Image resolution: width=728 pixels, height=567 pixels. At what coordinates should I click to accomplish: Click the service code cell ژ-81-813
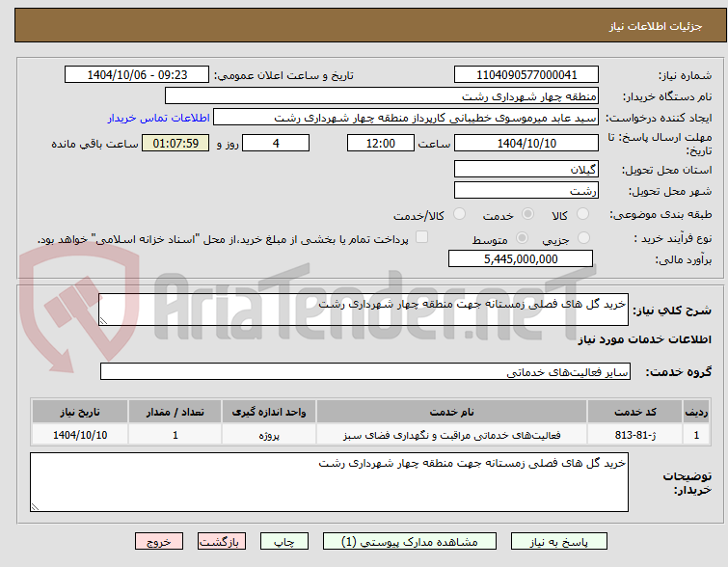point(634,435)
